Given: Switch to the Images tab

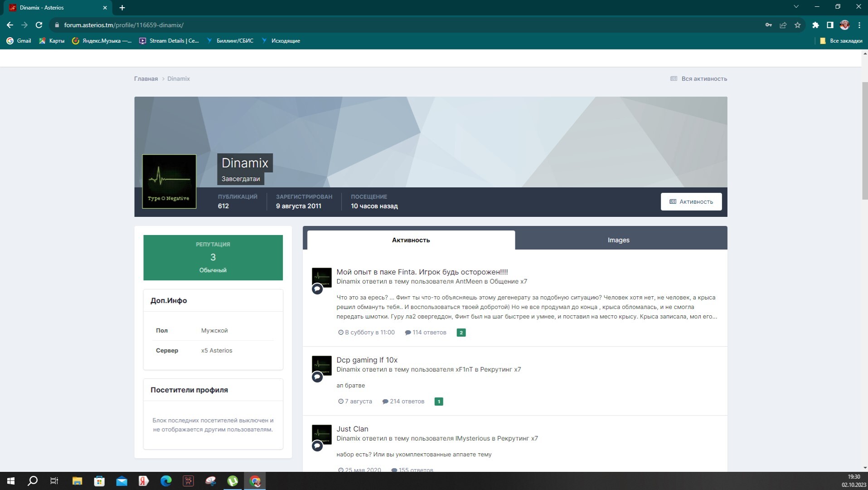Looking at the screenshot, I should point(618,240).
